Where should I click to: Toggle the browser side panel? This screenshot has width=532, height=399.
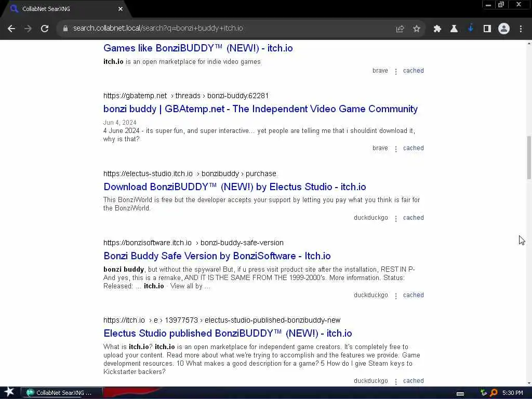click(487, 29)
